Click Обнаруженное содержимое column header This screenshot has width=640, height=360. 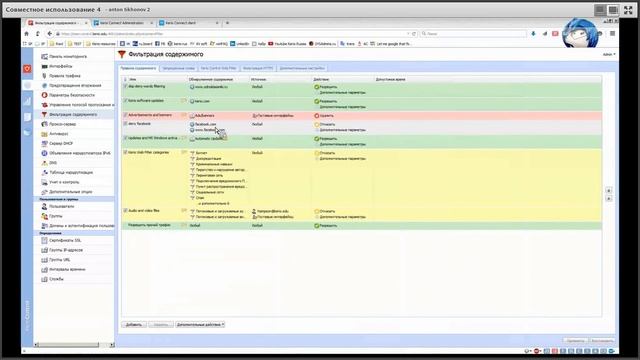pyautogui.click(x=211, y=79)
